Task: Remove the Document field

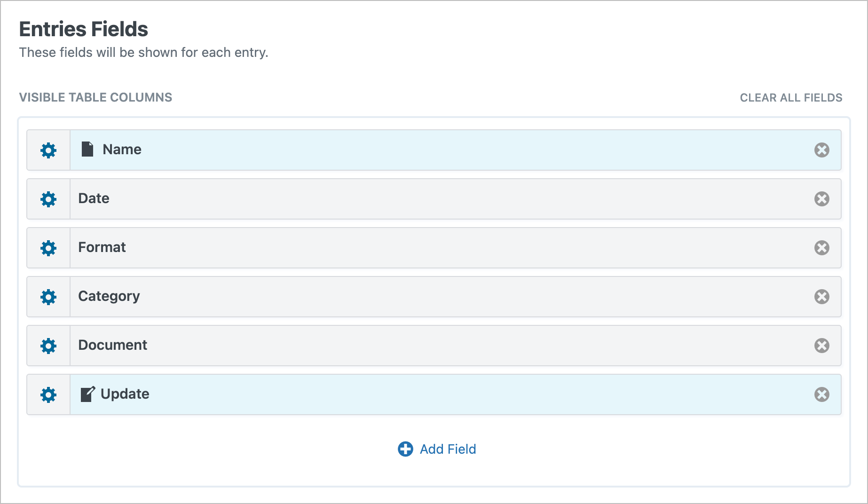Action: [x=822, y=346]
